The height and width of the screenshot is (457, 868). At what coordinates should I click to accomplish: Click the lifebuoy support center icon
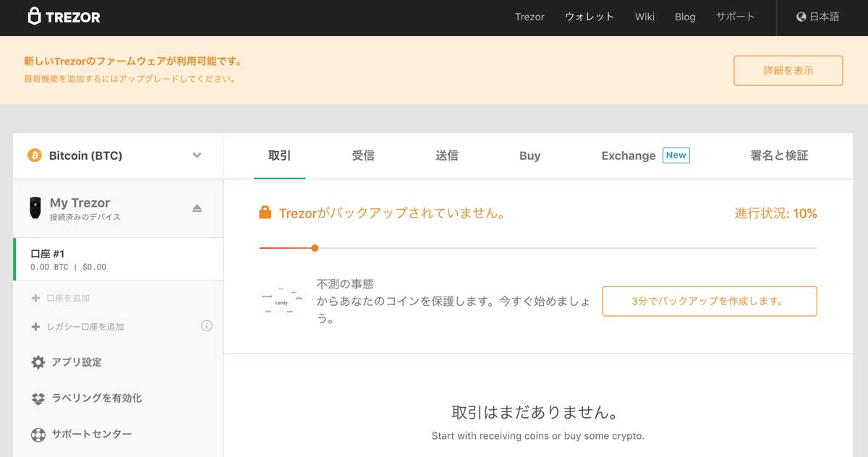pyautogui.click(x=38, y=435)
